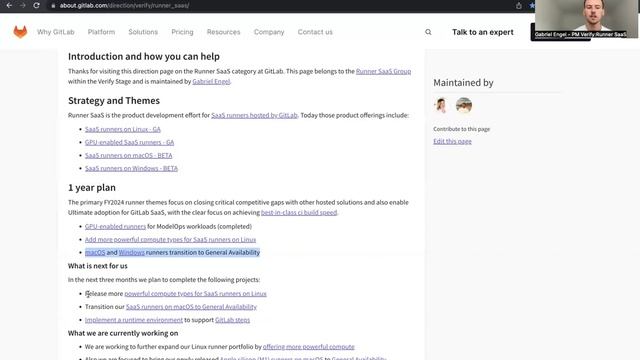Click the first maintainer avatar
This screenshot has width=640, height=360.
pyautogui.click(x=441, y=105)
